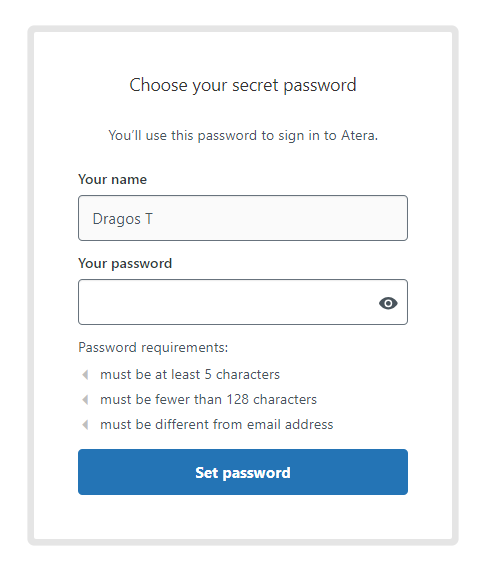Click the arrow icon beside 'different from email address'
The image size is (486, 575).
tap(85, 425)
